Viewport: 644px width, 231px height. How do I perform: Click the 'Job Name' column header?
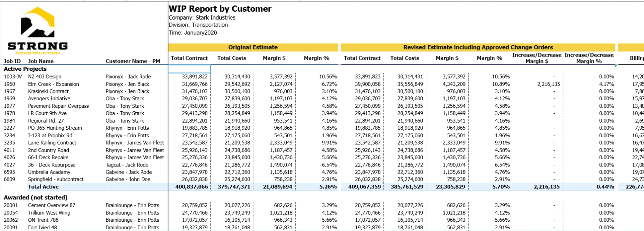[41, 61]
